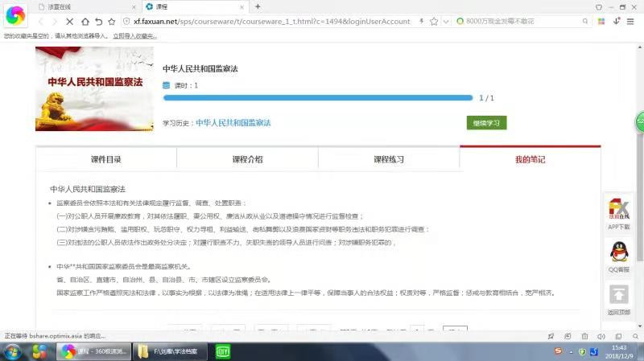644x361 pixels.
Task: Click the APP下载 icon in sidebar
Action: 618,210
